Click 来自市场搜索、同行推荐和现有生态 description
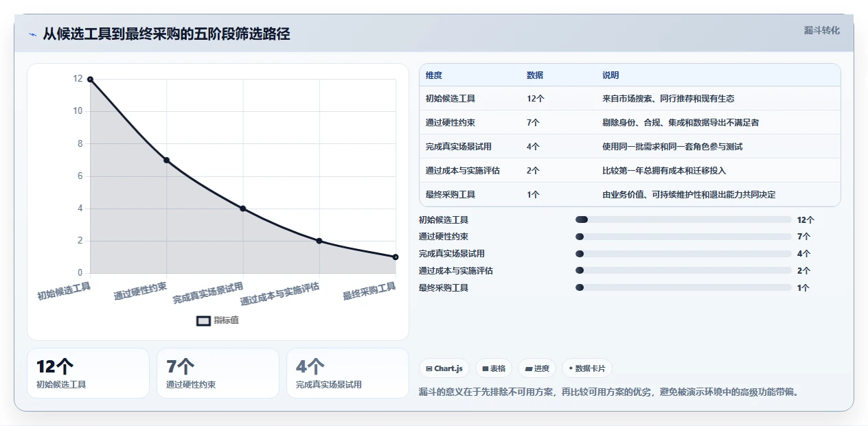Screen dimensions: 868x426 (668, 99)
